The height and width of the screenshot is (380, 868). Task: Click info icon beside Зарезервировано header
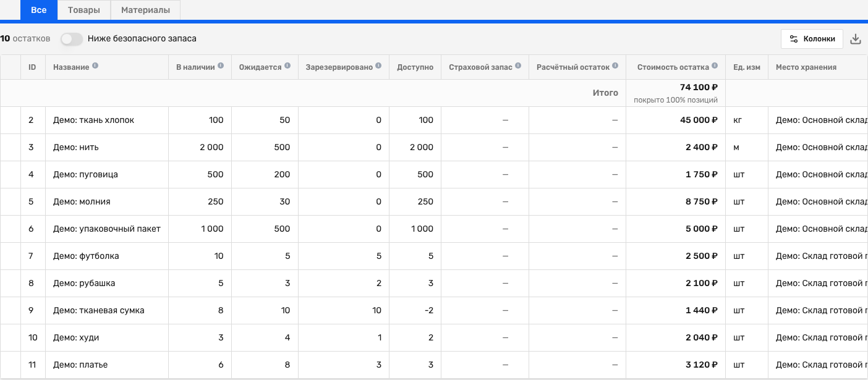(378, 66)
